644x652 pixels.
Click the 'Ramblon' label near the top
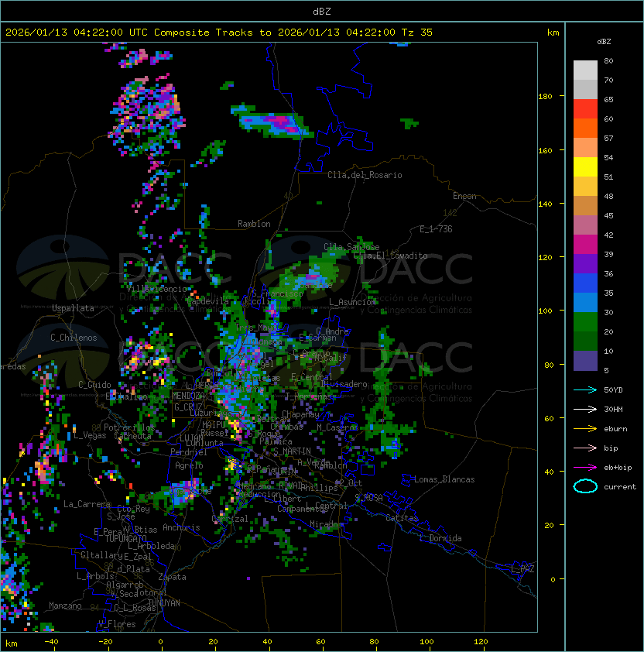[254, 224]
